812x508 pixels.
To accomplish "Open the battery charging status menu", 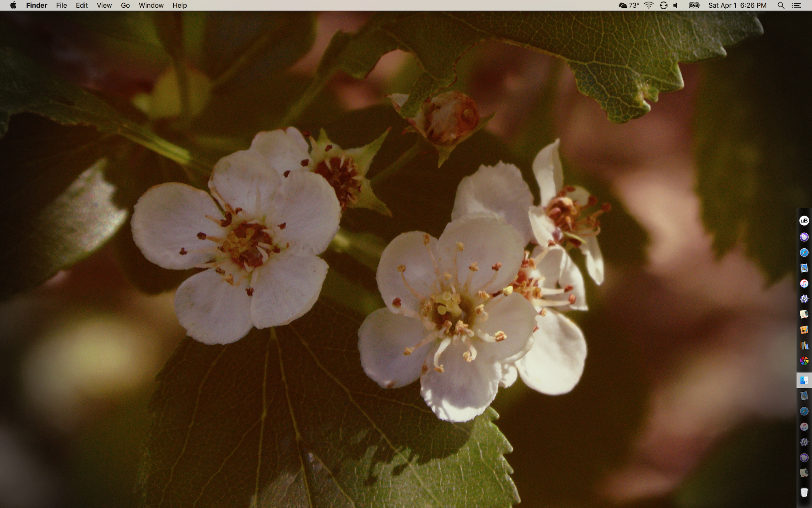I will [694, 5].
